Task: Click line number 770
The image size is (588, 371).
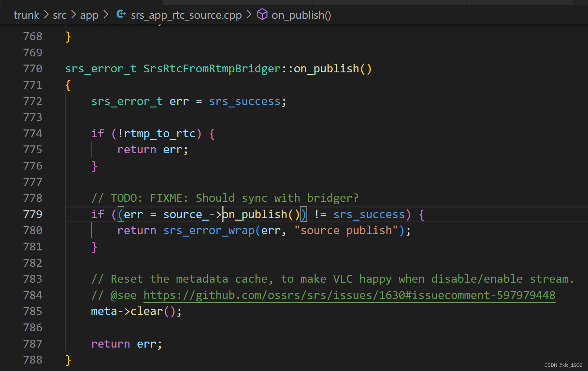Action: coord(33,68)
